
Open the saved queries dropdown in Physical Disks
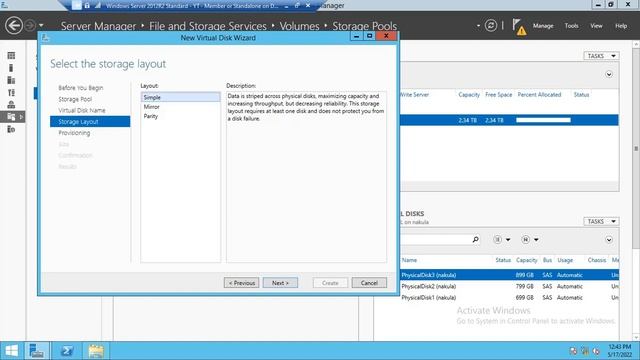pyautogui.click(x=530, y=240)
